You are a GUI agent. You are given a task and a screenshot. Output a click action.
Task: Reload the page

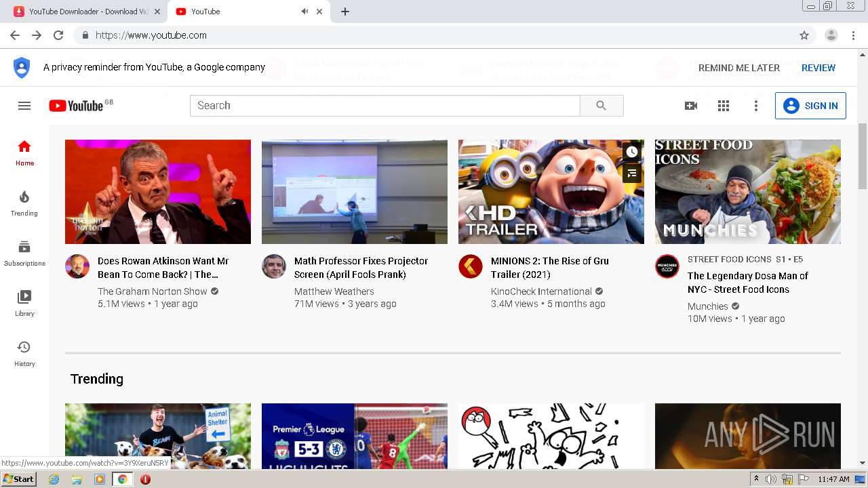click(x=58, y=35)
